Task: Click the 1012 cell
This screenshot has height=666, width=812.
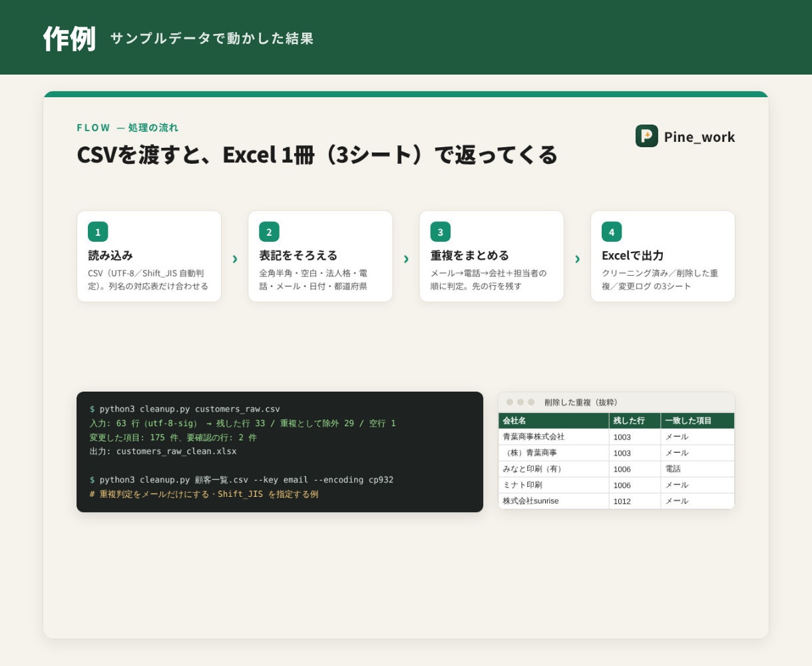Action: click(635, 501)
